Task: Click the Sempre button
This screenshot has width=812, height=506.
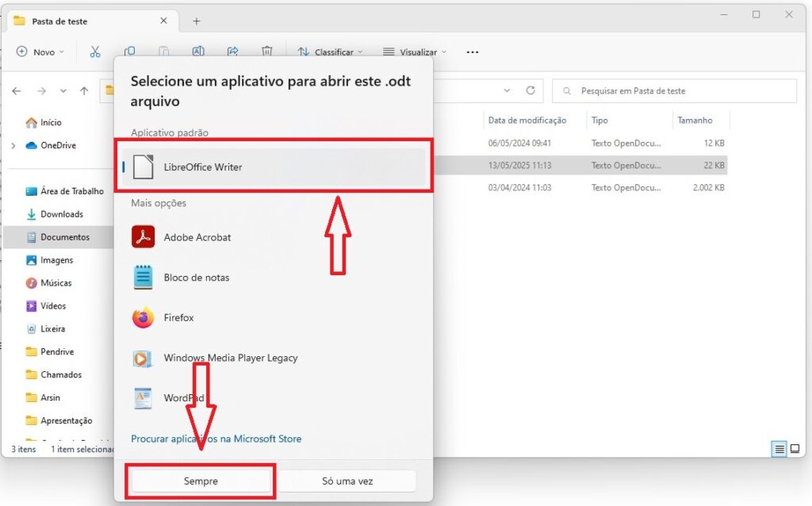Action: (201, 481)
